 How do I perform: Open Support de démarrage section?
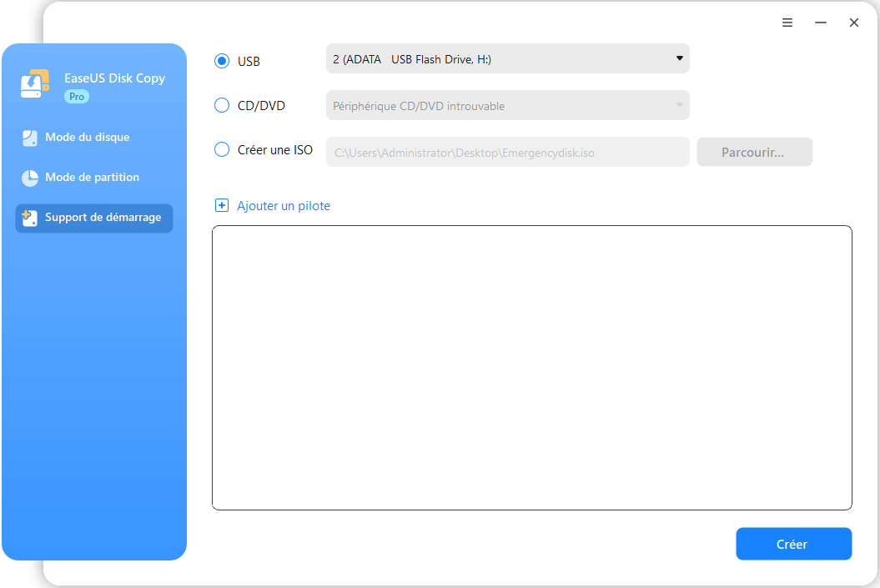94,218
